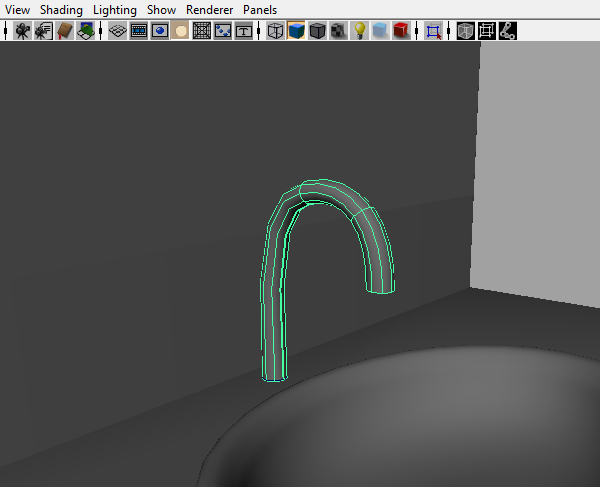
Task: Collapse toolbar handle before Isolate Select icon
Action: coord(416,31)
